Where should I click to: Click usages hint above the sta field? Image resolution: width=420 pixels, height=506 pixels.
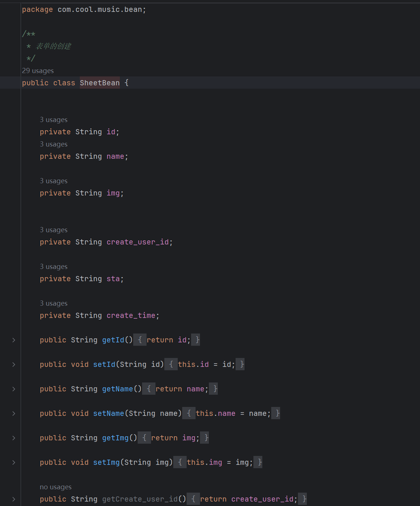pyautogui.click(x=54, y=267)
